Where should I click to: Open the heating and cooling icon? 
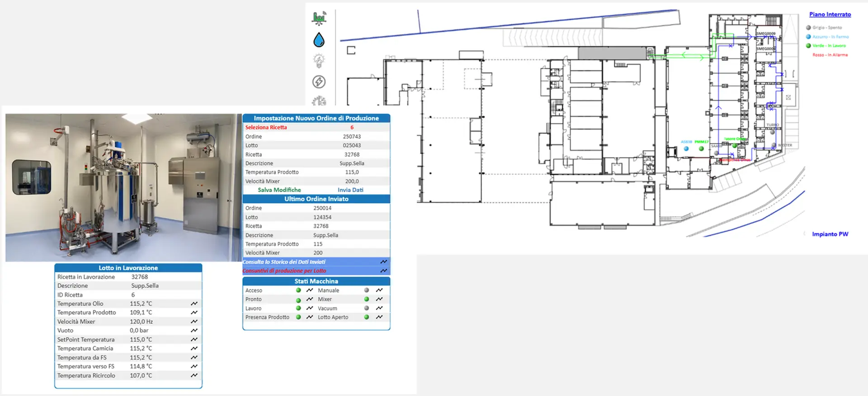(319, 100)
